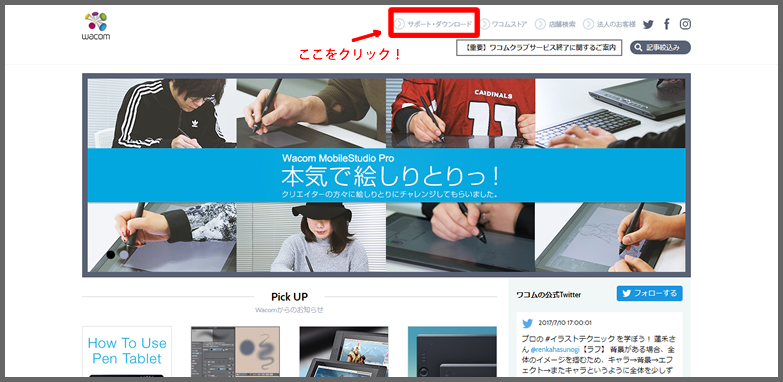Click the フォローする Twitter follow button
The width and height of the screenshot is (783, 382).
coord(649,294)
